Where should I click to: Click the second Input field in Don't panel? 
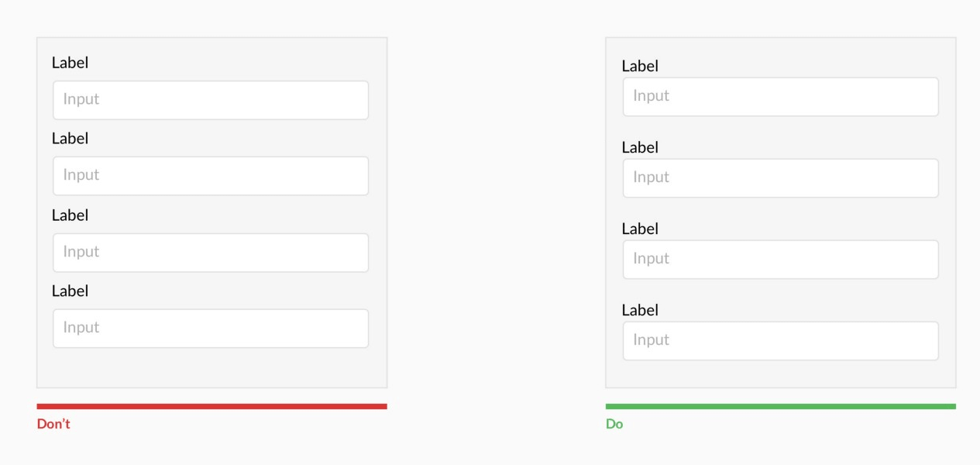point(210,175)
